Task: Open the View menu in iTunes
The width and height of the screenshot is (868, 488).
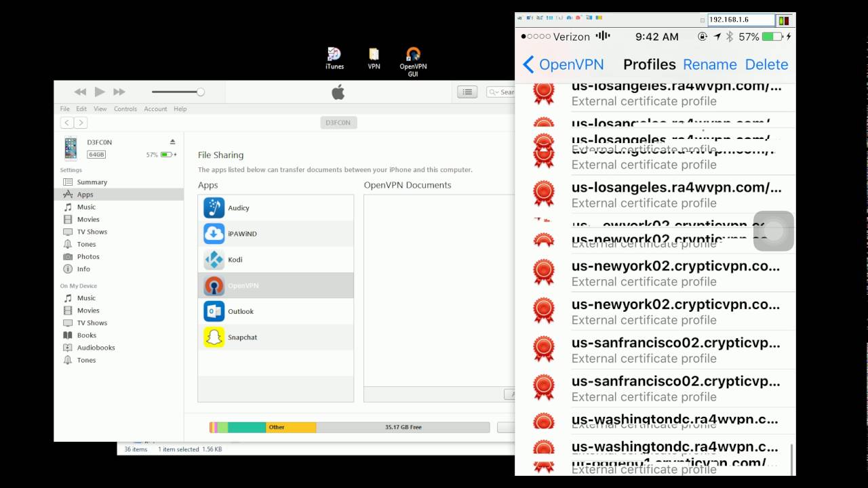Action: point(100,108)
